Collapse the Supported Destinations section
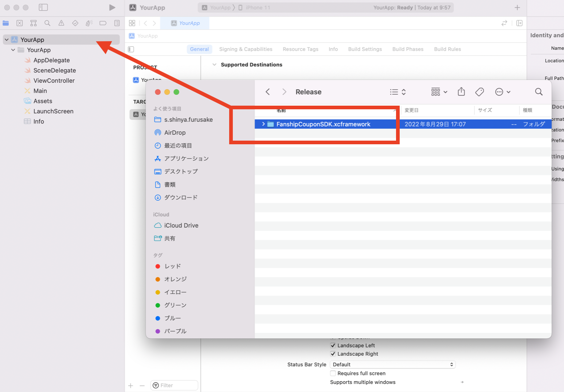564x392 pixels. click(214, 65)
